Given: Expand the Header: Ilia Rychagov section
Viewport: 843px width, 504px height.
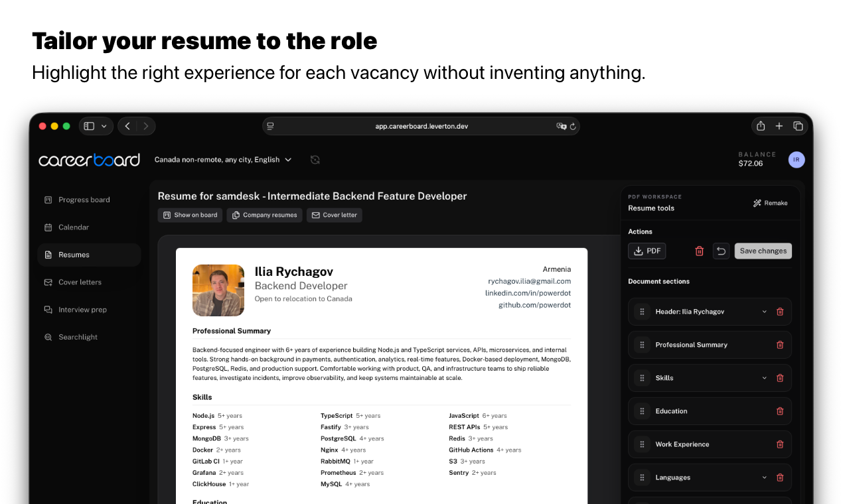Looking at the screenshot, I should click(764, 312).
